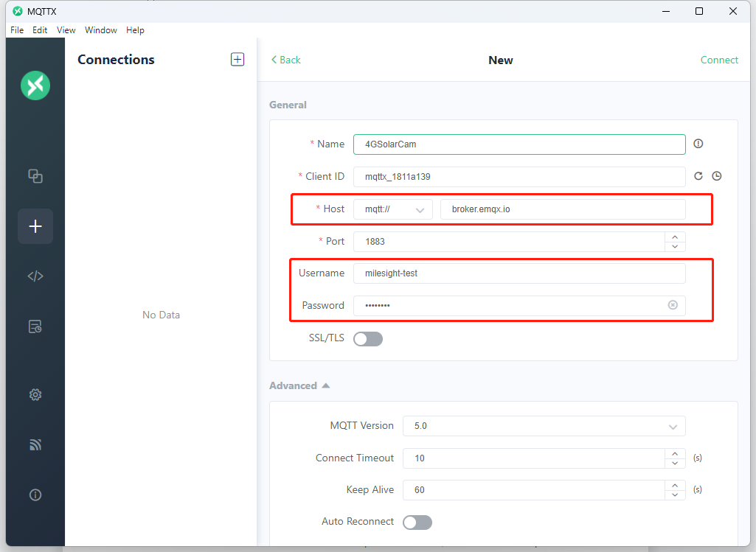Click the MQTTX logo in sidebar
This screenshot has height=552, width=756.
click(x=35, y=85)
